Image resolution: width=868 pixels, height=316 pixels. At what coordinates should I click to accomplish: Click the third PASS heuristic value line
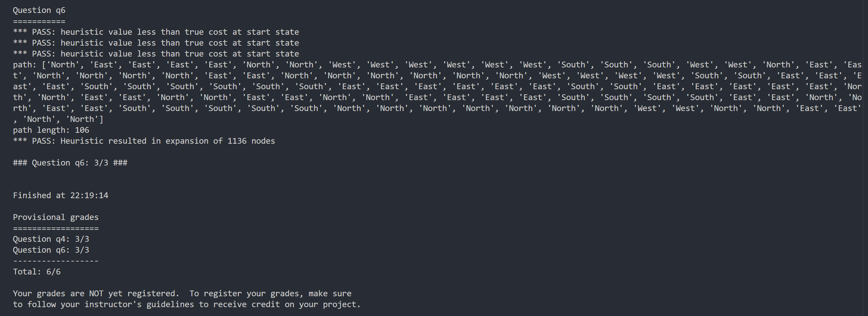pos(156,54)
